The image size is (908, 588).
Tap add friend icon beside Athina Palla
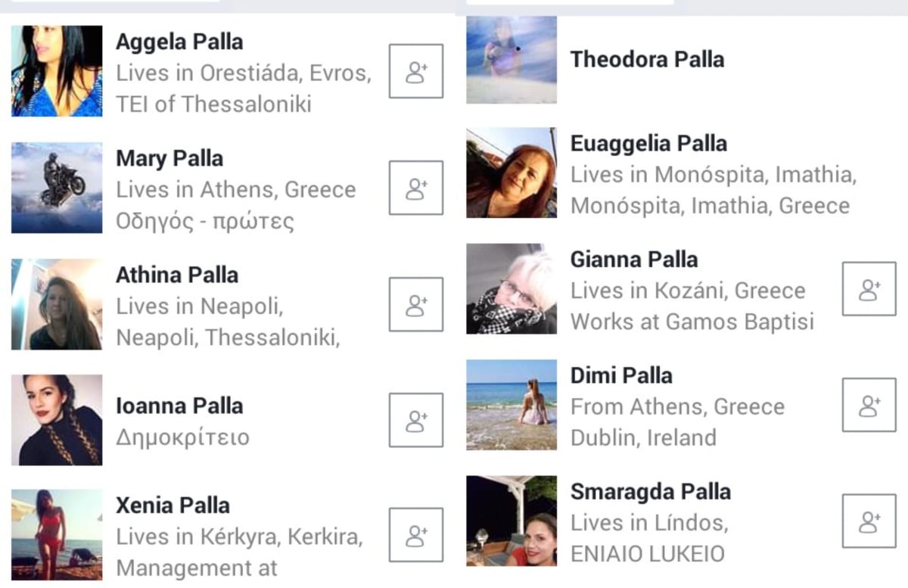point(415,304)
